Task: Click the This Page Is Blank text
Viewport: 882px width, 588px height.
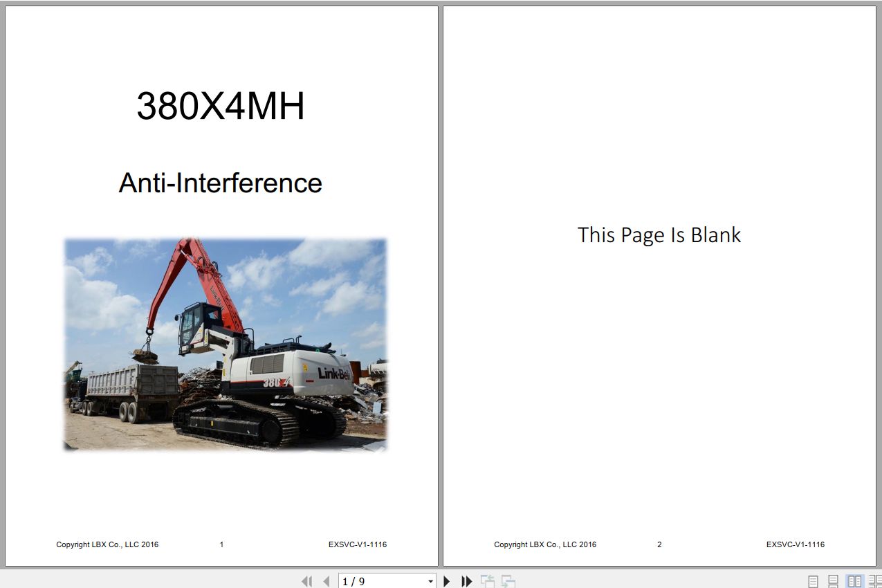Action: [x=659, y=235]
